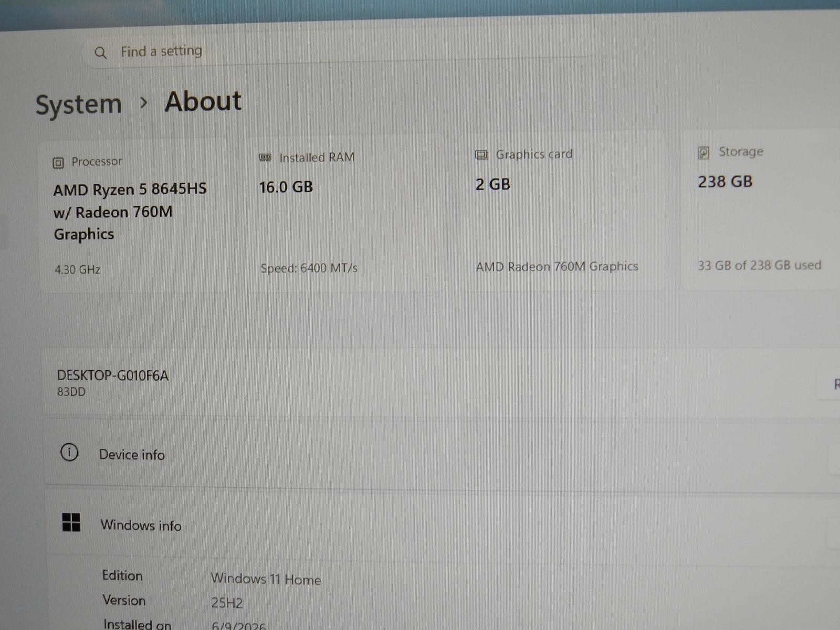This screenshot has height=630, width=840.
Task: Click the Edition label
Action: pyautogui.click(x=122, y=575)
